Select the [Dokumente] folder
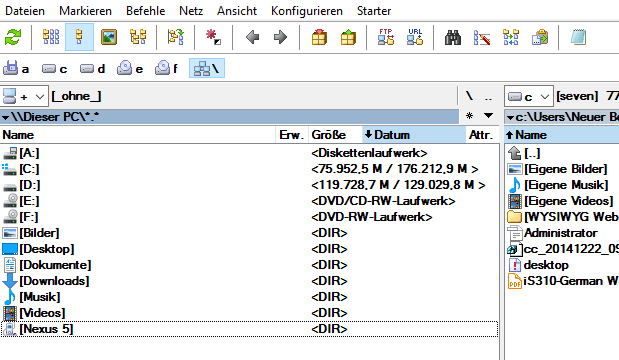The height and width of the screenshot is (360, 619). click(x=249, y=265)
